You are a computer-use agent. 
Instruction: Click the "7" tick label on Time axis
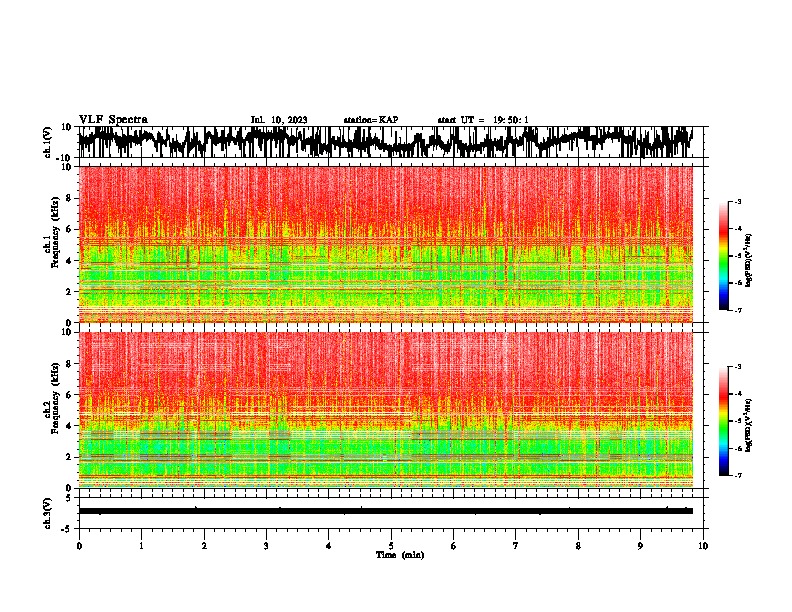(516, 546)
